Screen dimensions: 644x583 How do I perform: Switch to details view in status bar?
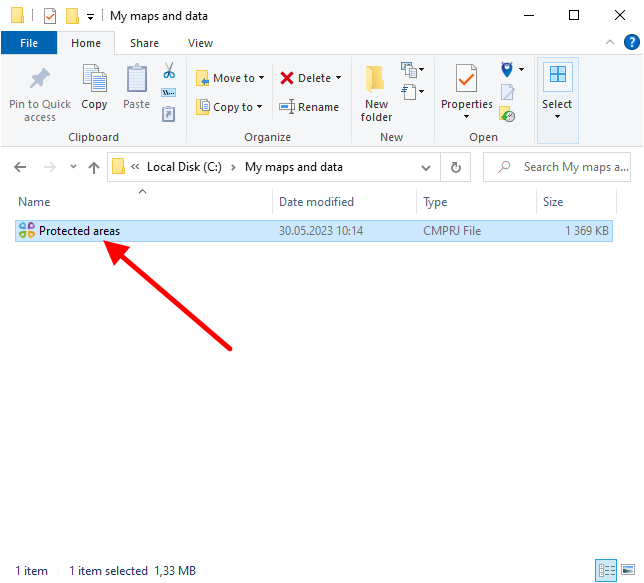[606, 571]
